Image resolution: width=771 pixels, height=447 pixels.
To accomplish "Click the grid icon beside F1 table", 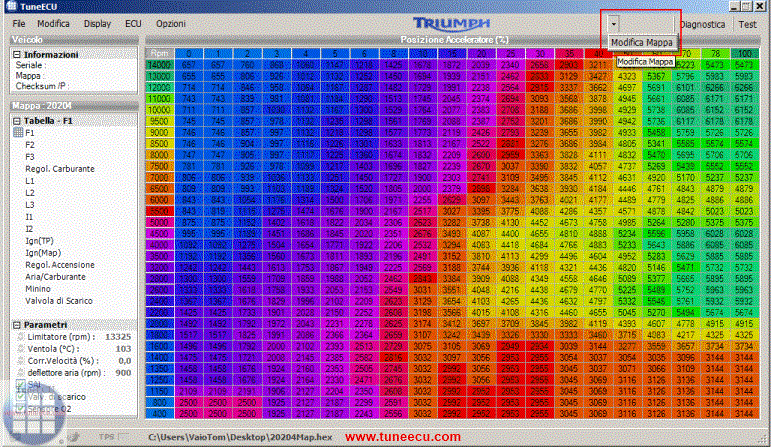I will (18, 133).
